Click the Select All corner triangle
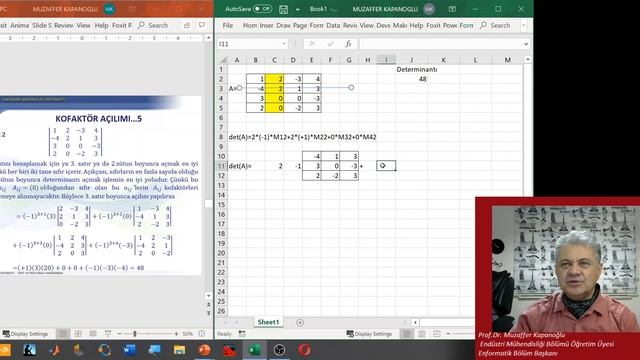 click(222, 60)
